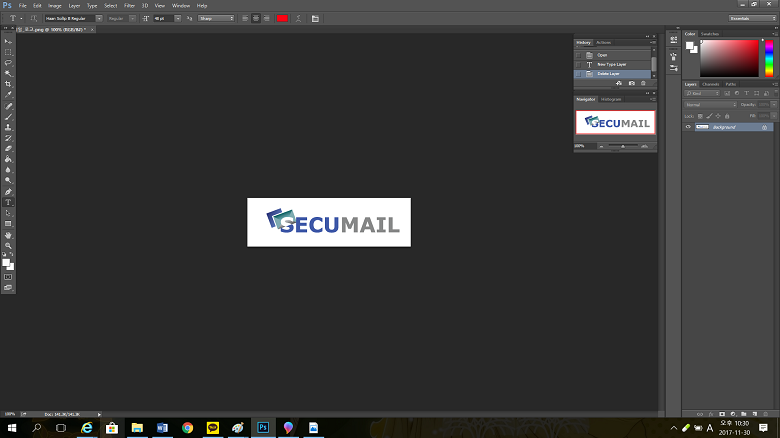Center align text button
This screenshot has width=780, height=438.
(256, 18)
